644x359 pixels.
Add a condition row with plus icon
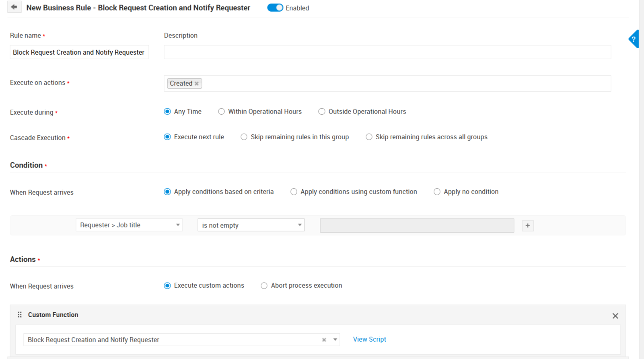point(528,226)
